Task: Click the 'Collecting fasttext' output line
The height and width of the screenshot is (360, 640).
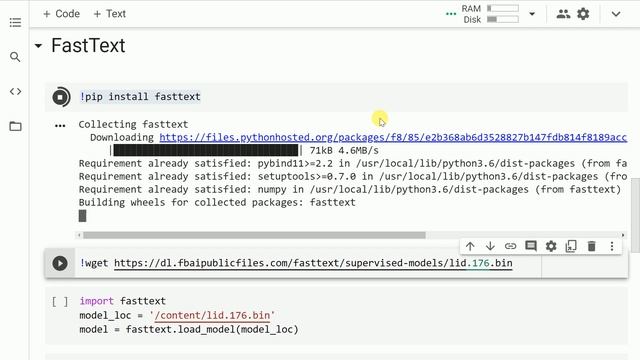Action: pyautogui.click(x=133, y=124)
